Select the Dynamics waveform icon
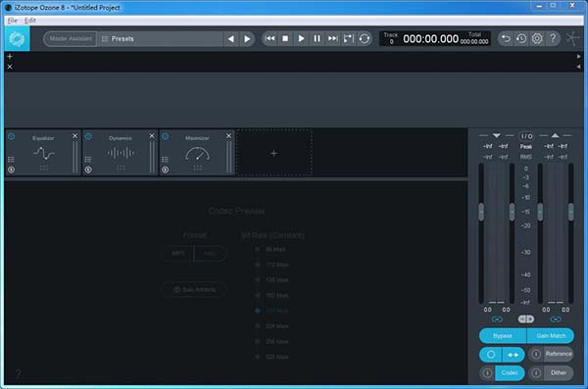 pos(121,153)
